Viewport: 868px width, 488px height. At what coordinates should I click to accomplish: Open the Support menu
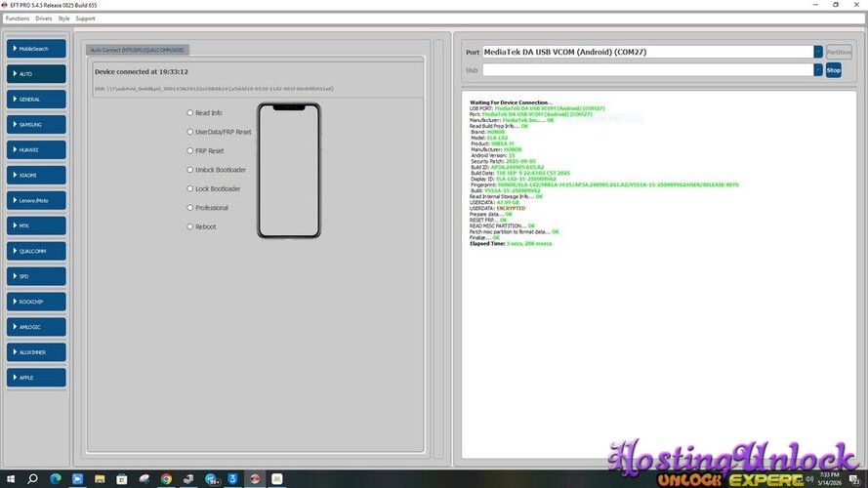click(85, 19)
